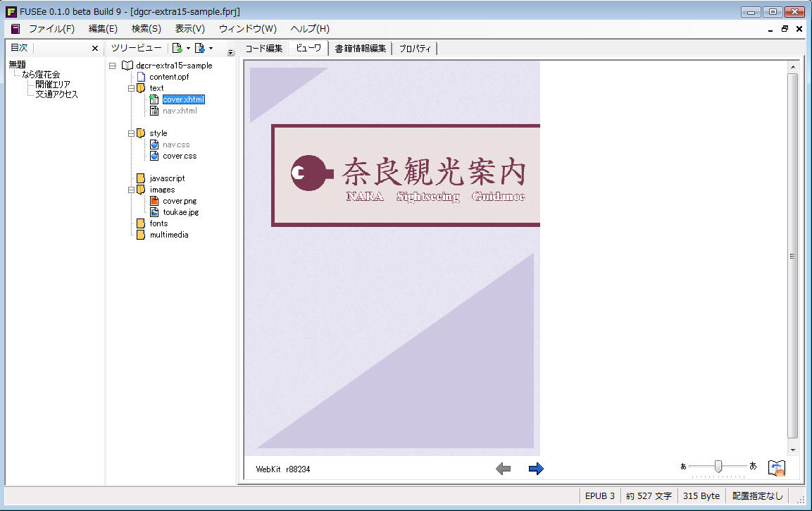The image size is (812, 511).
Task: Select content.opf in the tree
Action: pyautogui.click(x=169, y=77)
